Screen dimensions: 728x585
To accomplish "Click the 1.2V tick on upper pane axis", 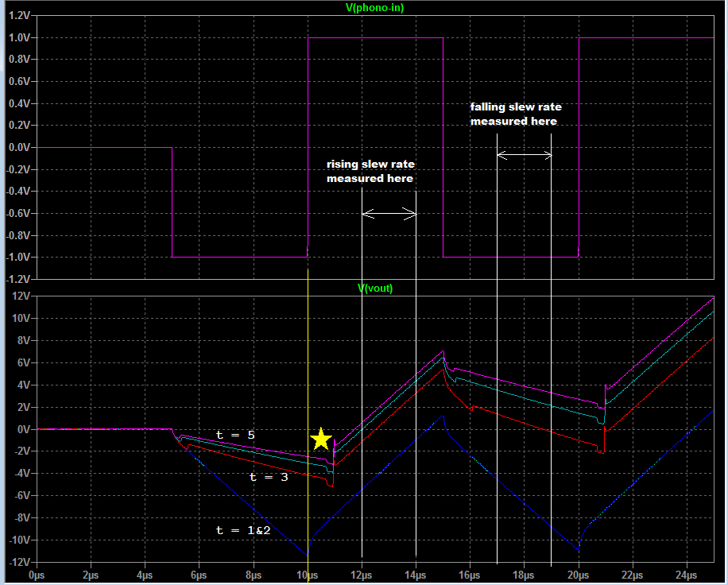I will (20, 16).
